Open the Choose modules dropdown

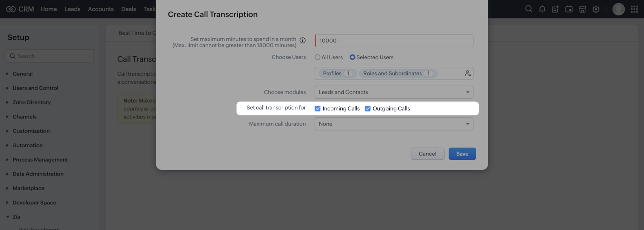point(394,92)
